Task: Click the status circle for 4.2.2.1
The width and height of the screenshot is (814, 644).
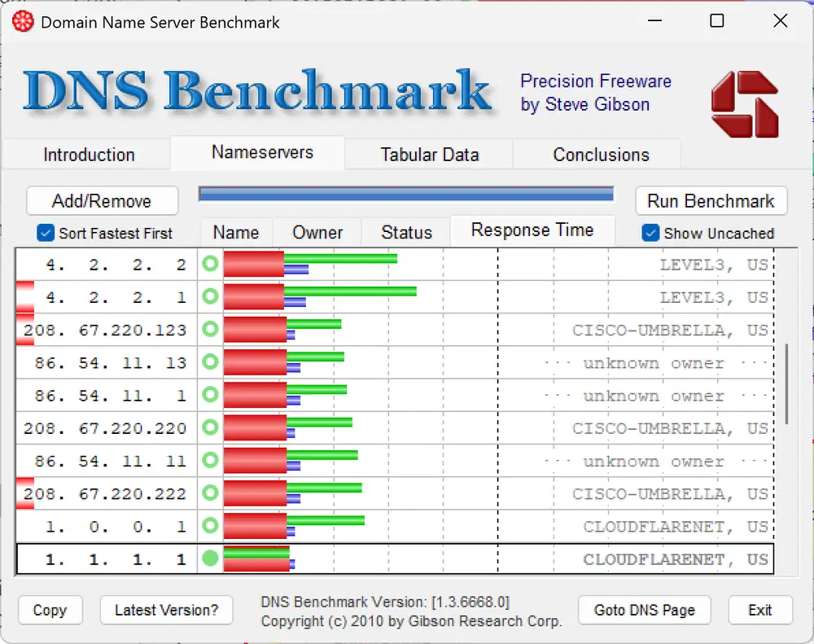Action: (210, 296)
